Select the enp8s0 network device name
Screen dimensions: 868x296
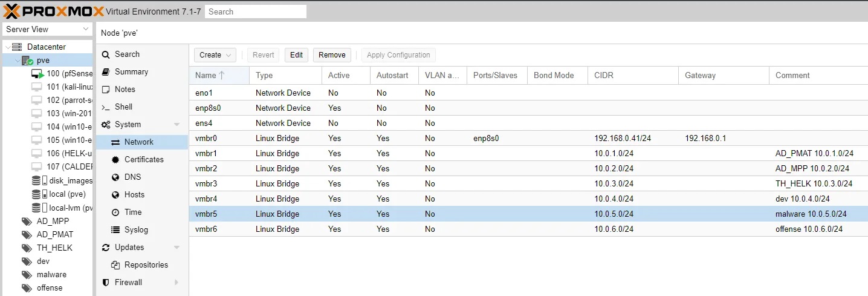click(x=208, y=108)
